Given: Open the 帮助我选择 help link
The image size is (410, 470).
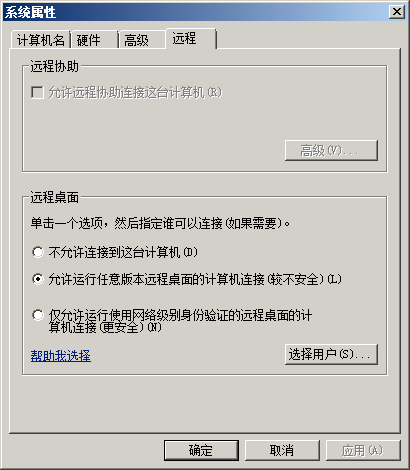Looking at the screenshot, I should click(x=61, y=356).
